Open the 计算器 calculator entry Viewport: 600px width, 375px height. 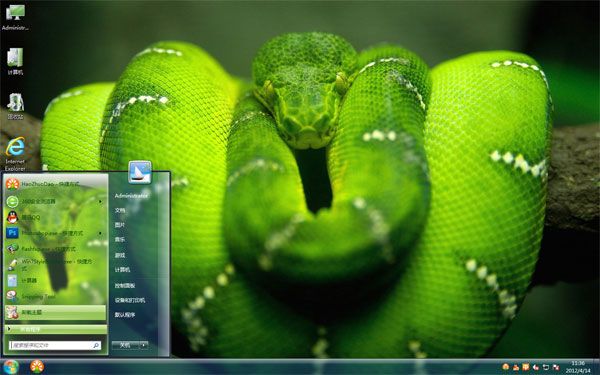(56, 280)
